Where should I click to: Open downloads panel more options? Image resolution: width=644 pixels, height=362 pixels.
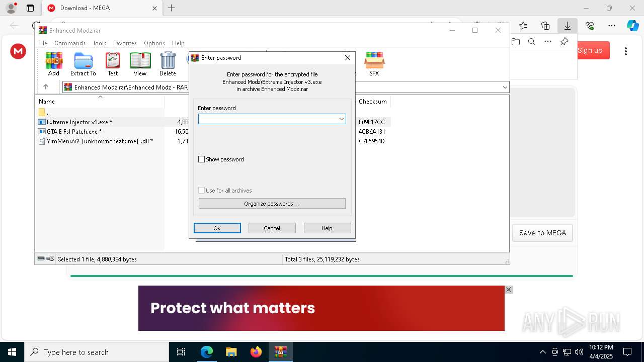click(x=548, y=42)
